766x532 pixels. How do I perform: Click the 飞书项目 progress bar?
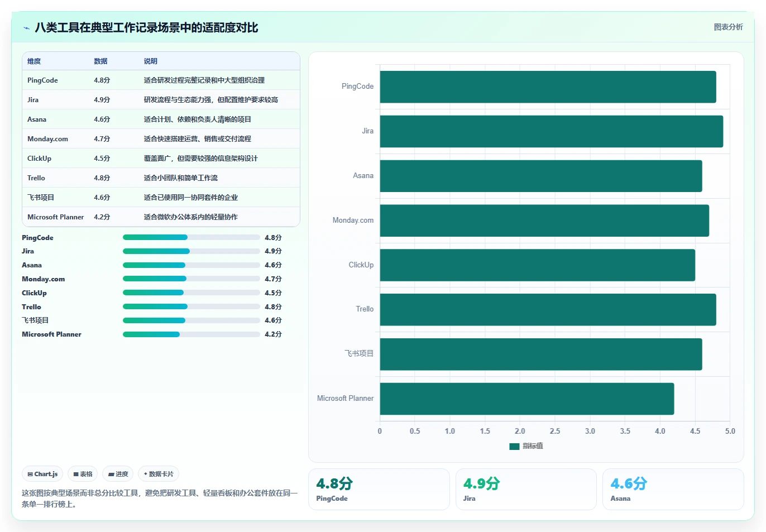191,320
